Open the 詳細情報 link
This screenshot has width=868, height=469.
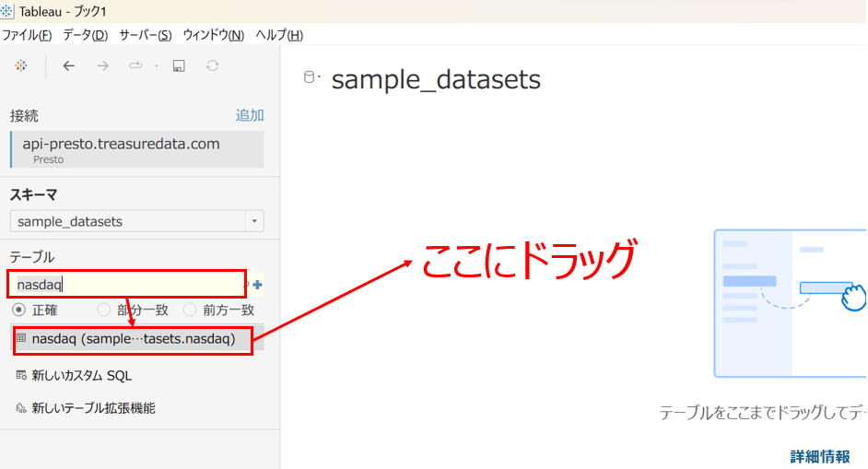pyautogui.click(x=820, y=456)
